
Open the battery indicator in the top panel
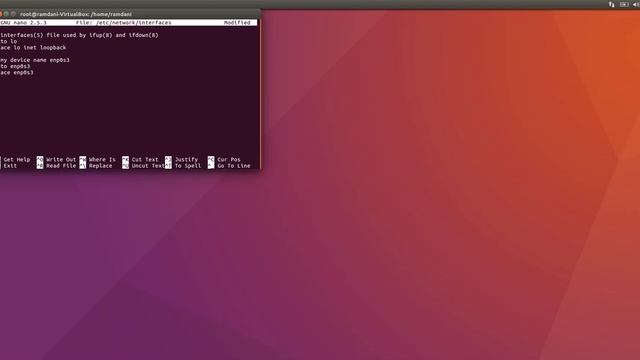pyautogui.click(x=624, y=4)
